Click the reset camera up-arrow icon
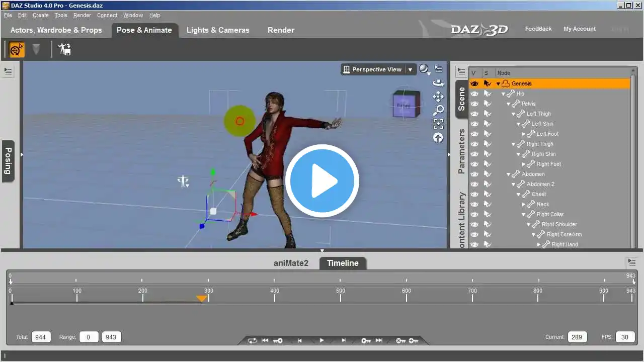 point(438,137)
